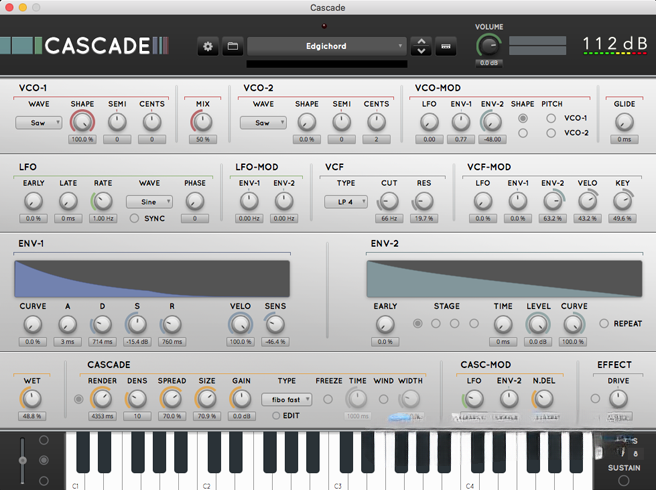Click the GLIDE knob
Viewport: 656px width, 490px height.
(x=624, y=122)
